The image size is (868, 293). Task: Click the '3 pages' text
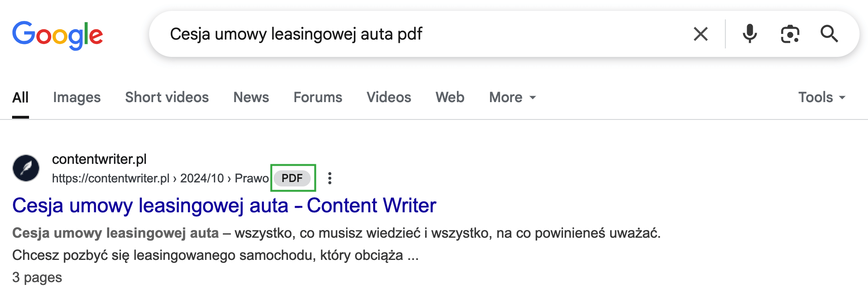pos(37,277)
